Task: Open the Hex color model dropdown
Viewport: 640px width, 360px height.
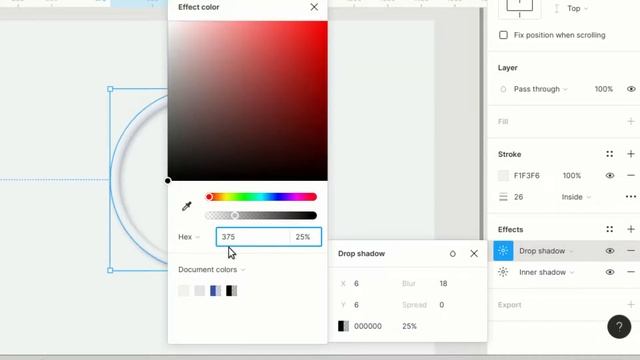Action: [189, 237]
